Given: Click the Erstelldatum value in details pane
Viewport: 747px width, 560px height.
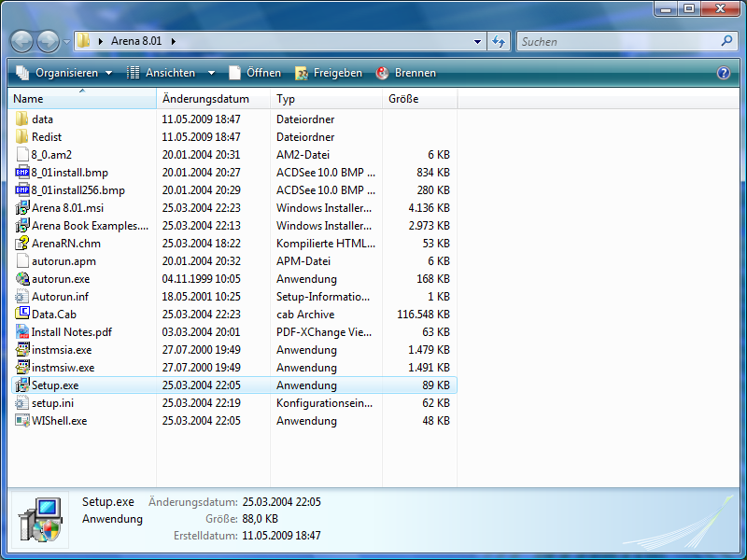Looking at the screenshot, I should click(281, 535).
